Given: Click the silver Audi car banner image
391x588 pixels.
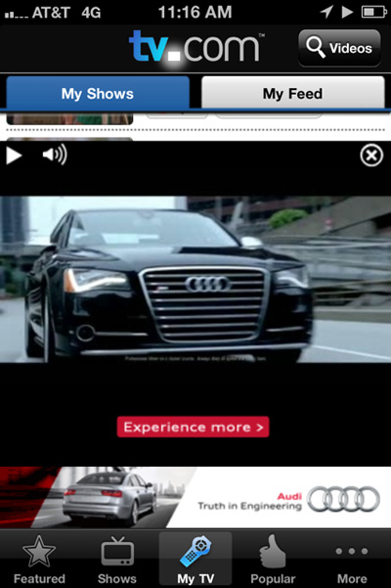Looking at the screenshot, I should pyautogui.click(x=109, y=497).
